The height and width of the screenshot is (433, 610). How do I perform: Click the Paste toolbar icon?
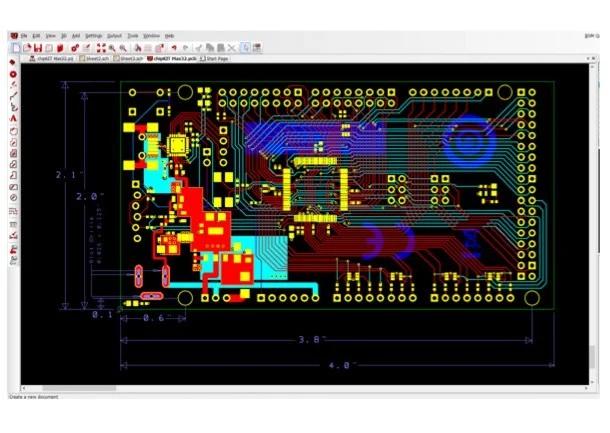[x=221, y=48]
